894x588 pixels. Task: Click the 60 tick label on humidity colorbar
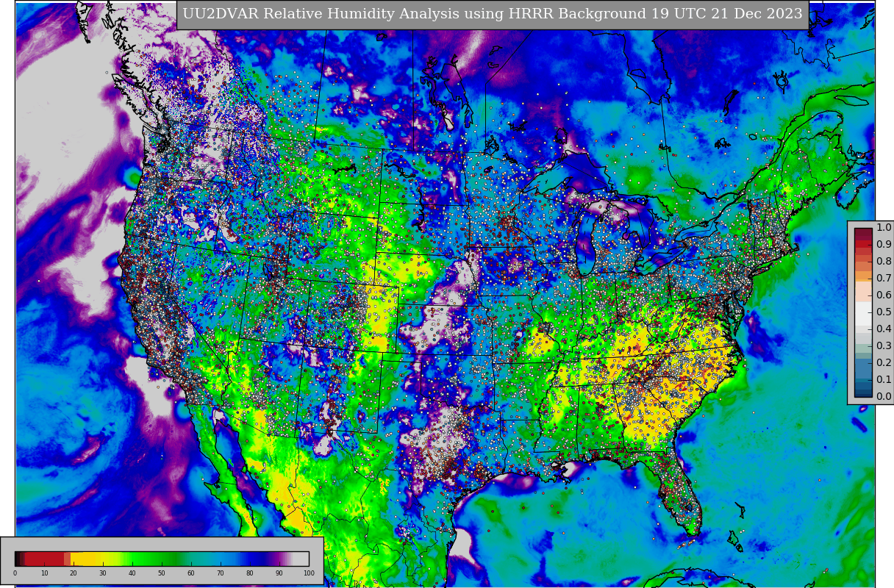point(191,573)
